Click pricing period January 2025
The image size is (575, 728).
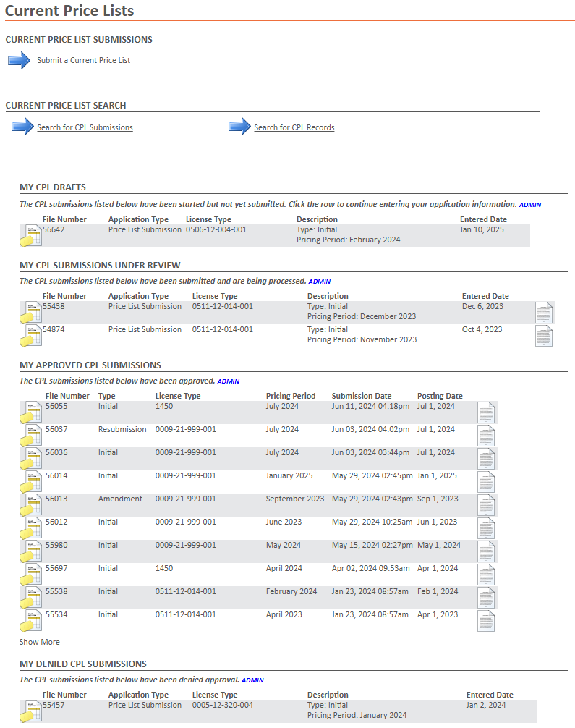(x=289, y=476)
